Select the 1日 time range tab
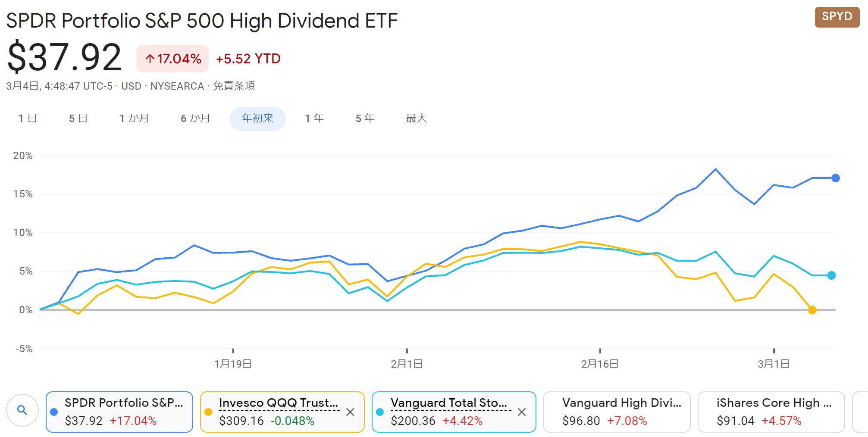The width and height of the screenshot is (868, 437). pyautogui.click(x=28, y=118)
